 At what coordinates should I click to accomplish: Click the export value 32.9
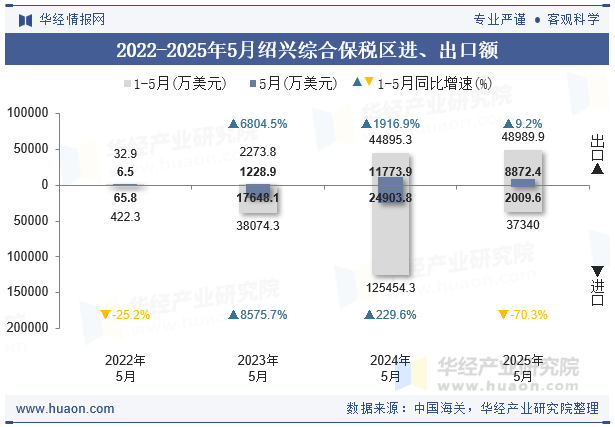click(125, 153)
